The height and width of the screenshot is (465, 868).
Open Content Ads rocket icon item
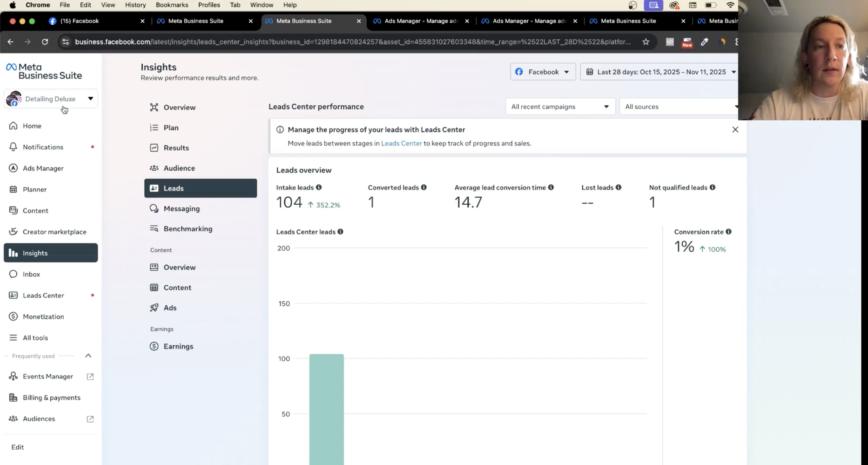(154, 308)
